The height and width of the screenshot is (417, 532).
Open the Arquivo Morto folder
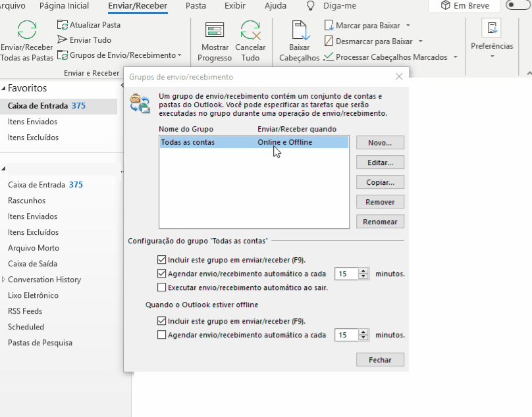[x=34, y=248]
